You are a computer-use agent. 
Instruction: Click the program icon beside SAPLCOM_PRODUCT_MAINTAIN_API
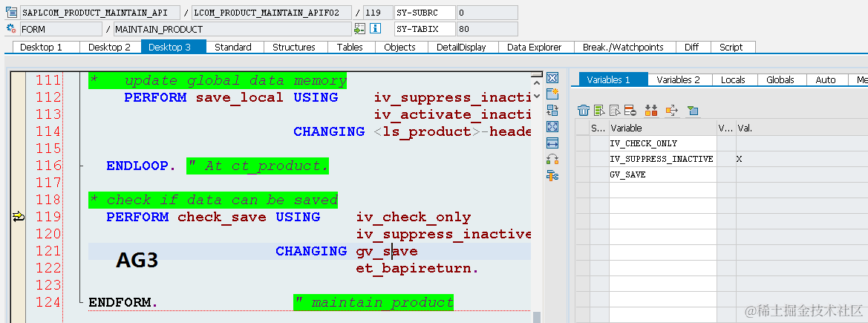pos(10,12)
